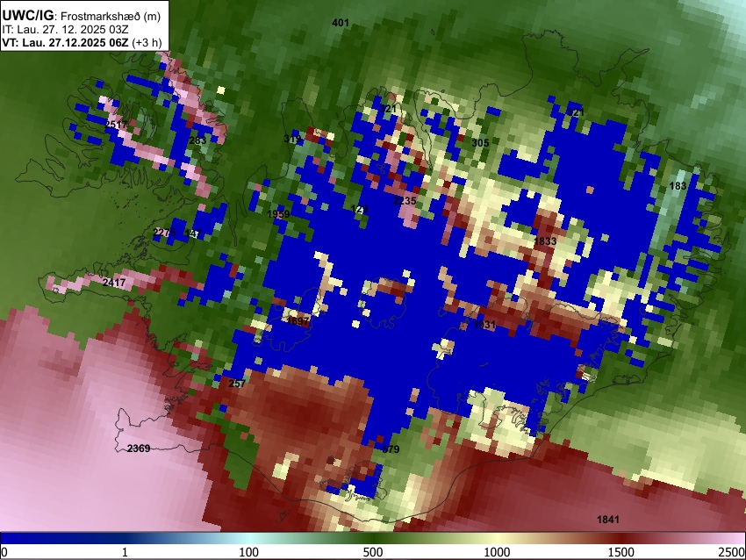
Task: Click the map value label 257
Action: click(x=237, y=384)
